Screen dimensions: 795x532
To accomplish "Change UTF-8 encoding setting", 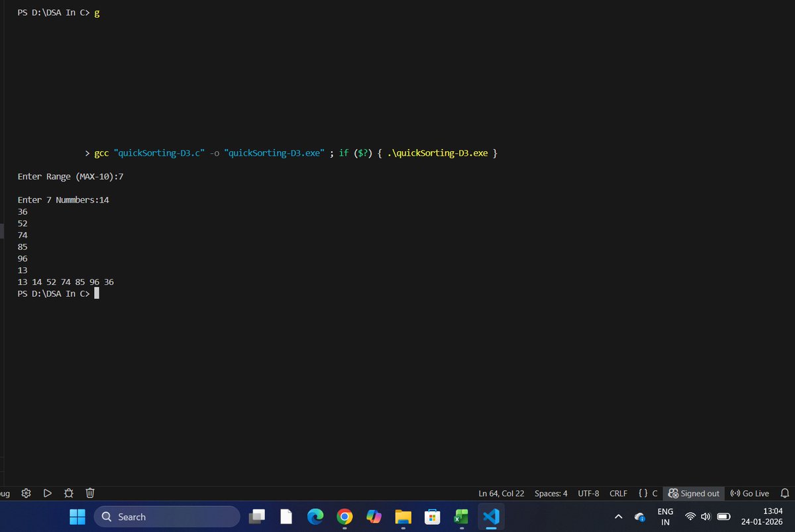I will click(588, 494).
